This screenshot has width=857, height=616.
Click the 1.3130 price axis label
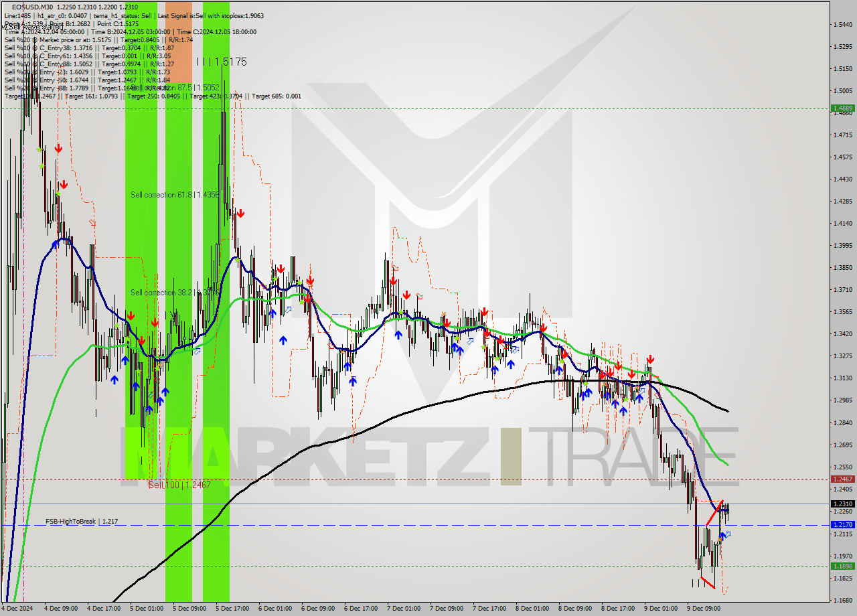point(842,378)
